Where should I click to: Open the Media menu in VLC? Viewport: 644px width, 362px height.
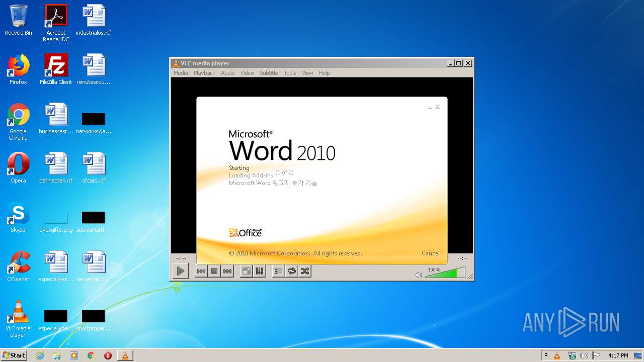coord(181,73)
